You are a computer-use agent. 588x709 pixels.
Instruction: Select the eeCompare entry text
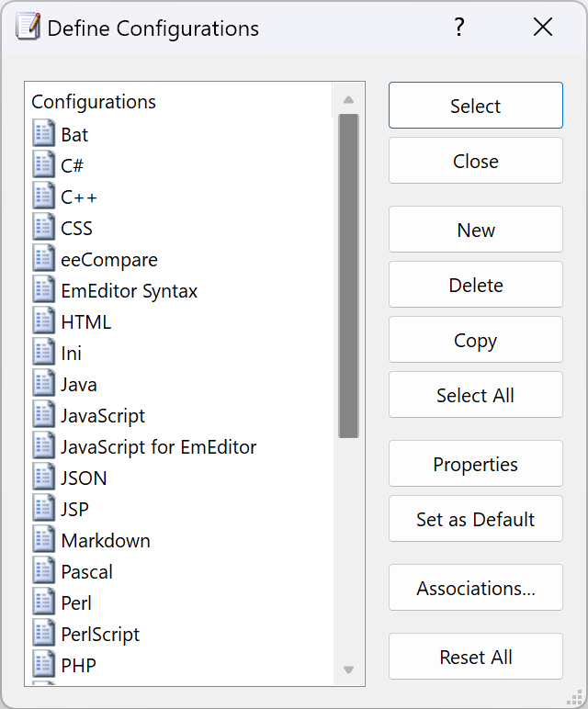[109, 260]
